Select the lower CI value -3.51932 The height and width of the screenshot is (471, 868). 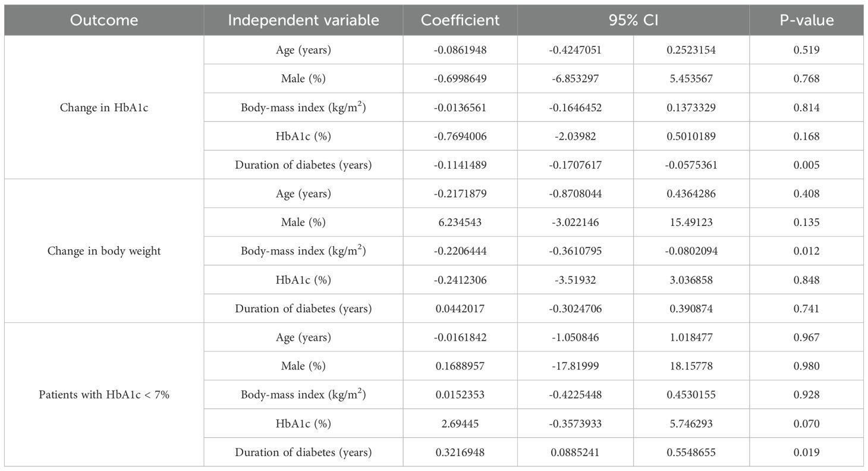click(x=575, y=280)
